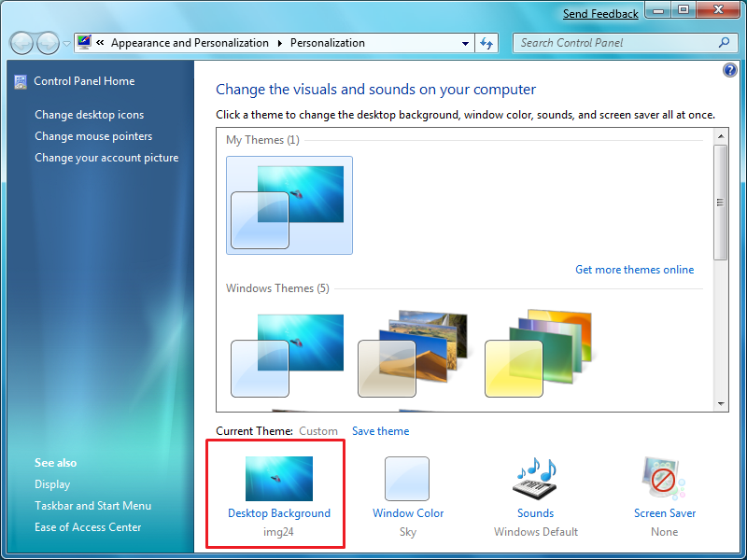Screen dimensions: 747x560
Task: Click the Control Panel icon in the address bar
Action: [x=83, y=42]
